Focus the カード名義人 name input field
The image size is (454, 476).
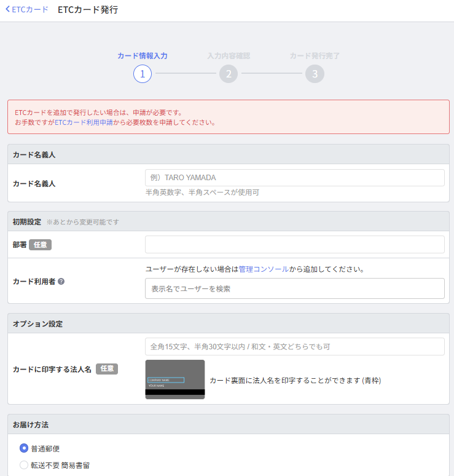(x=294, y=178)
